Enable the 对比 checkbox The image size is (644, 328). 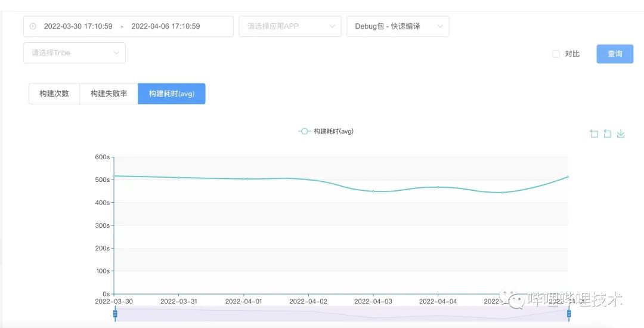point(556,54)
